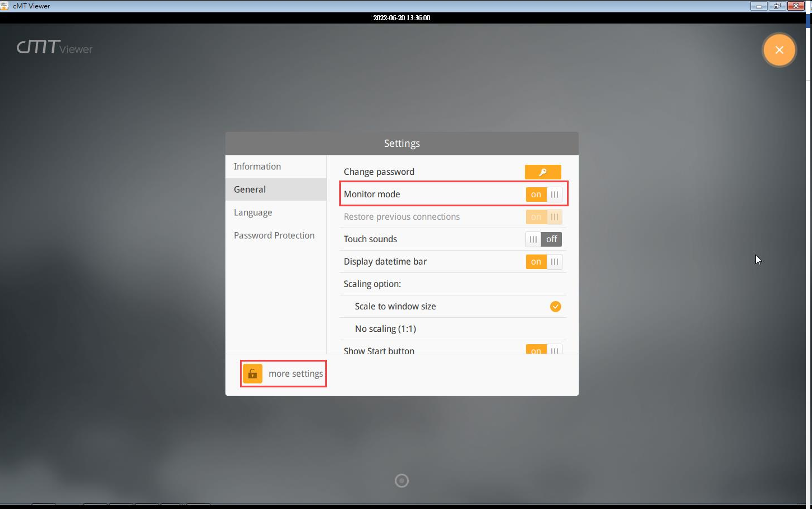Click the more settings label
812x509 pixels.
tap(296, 374)
